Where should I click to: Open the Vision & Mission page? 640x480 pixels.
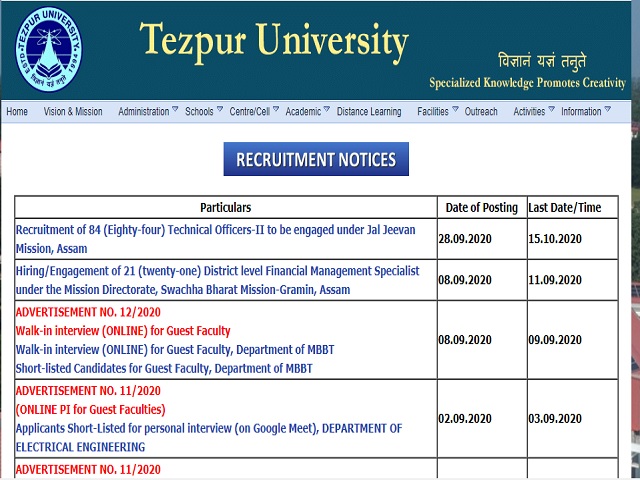(x=73, y=111)
